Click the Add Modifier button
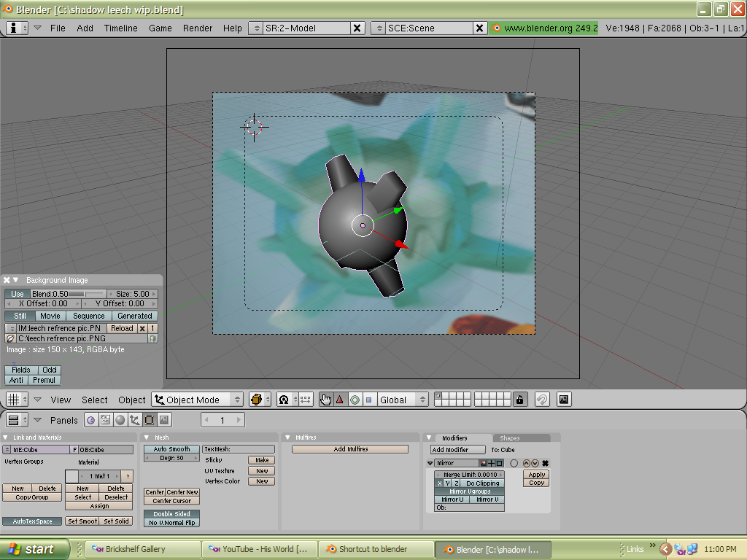This screenshot has width=747, height=560. click(x=457, y=450)
